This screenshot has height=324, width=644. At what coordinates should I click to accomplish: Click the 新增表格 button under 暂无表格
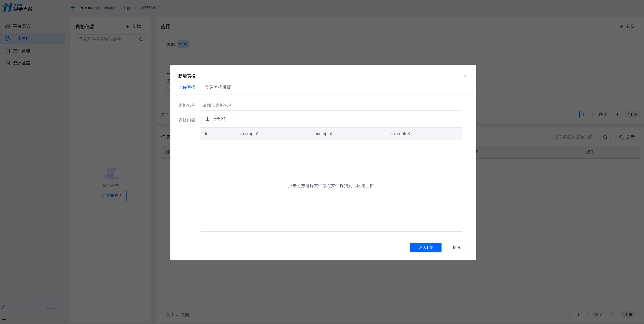coord(111,196)
